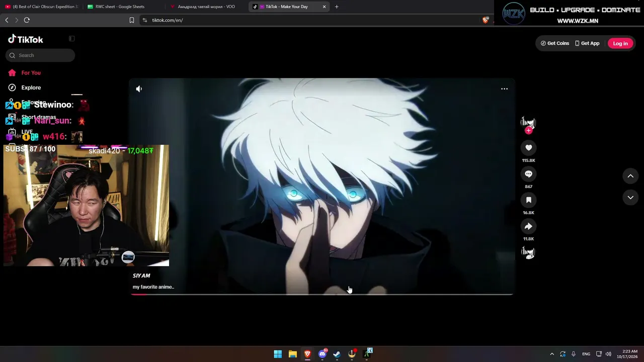Follow creator via the red plus badge

(x=528, y=131)
